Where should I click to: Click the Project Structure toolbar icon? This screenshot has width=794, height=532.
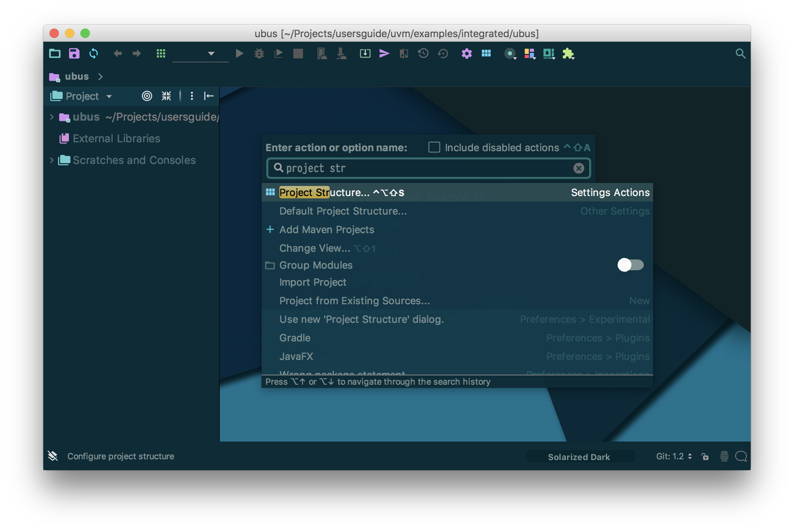(x=486, y=53)
